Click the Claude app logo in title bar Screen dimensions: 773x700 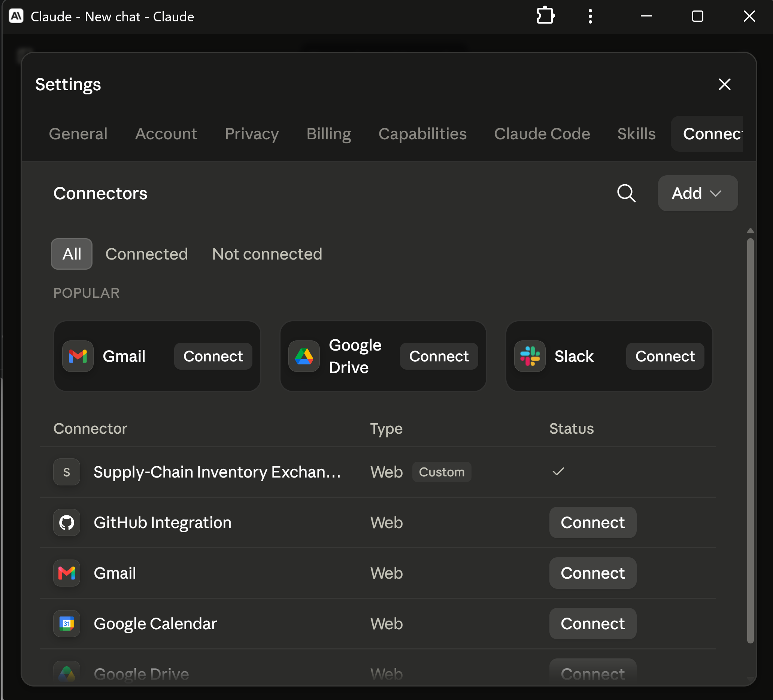tap(16, 16)
